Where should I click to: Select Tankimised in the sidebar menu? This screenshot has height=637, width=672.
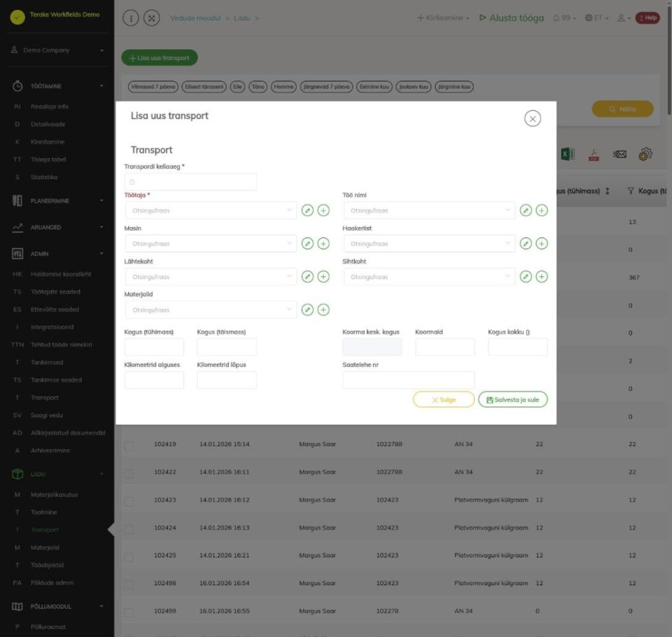pyautogui.click(x=47, y=362)
